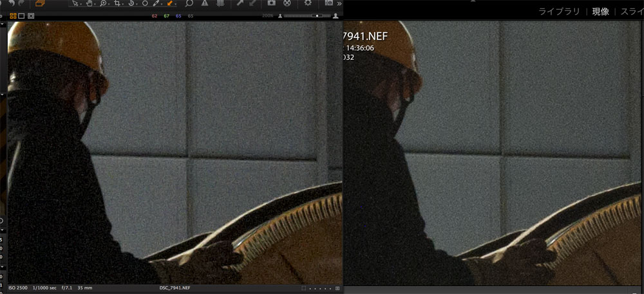Click the 7941.NEF overlay text in Lightroom

[366, 36]
